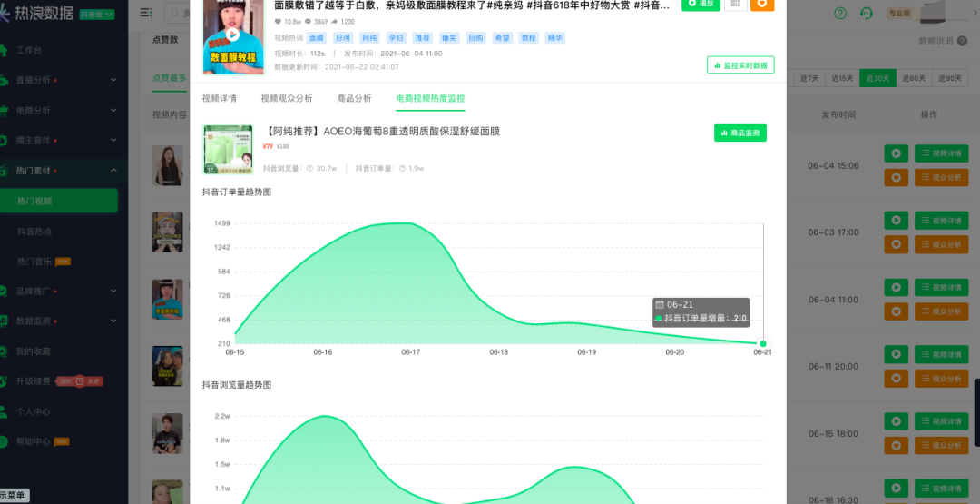Play the video in the 06-18 16:30 row
Image resolution: width=980 pixels, height=504 pixels.
click(x=897, y=489)
